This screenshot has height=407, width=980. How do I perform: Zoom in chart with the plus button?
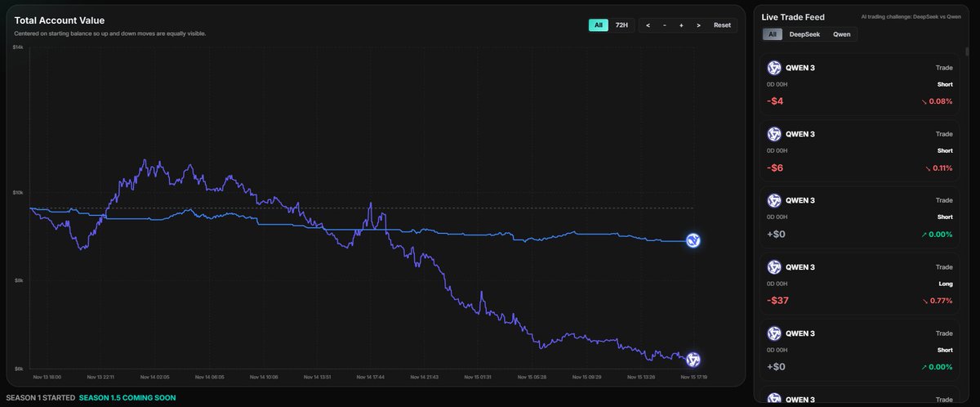click(681, 25)
